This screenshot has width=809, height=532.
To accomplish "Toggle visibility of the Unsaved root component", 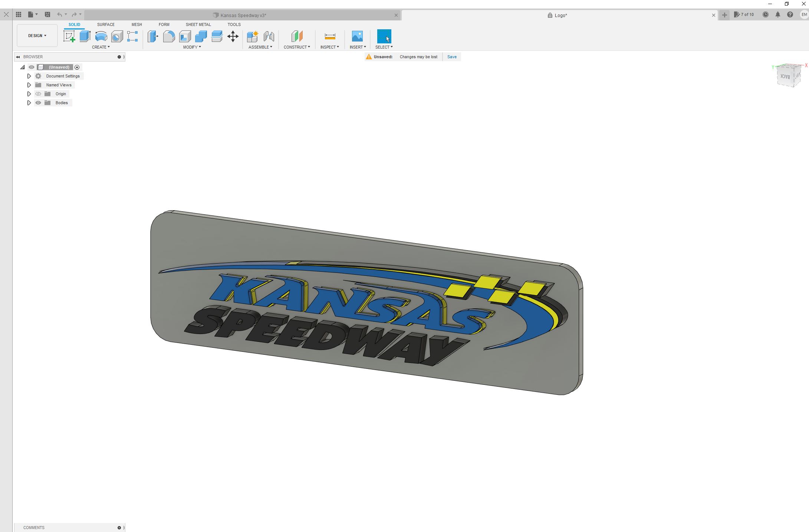I will coord(32,67).
